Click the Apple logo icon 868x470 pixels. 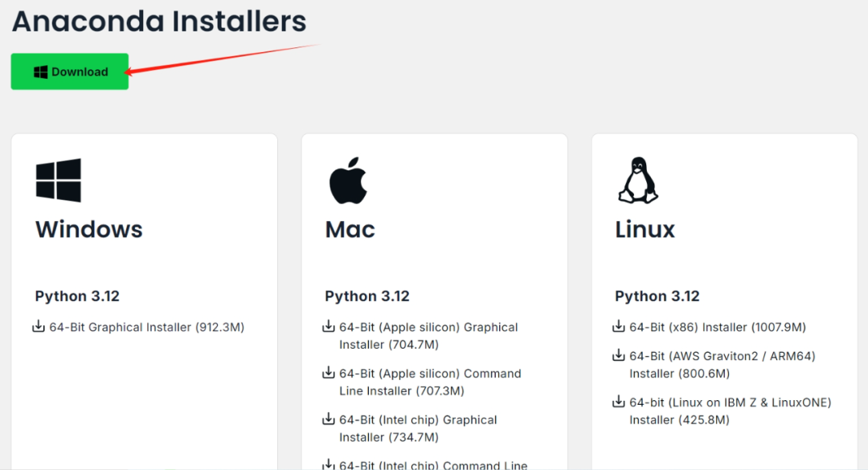348,181
